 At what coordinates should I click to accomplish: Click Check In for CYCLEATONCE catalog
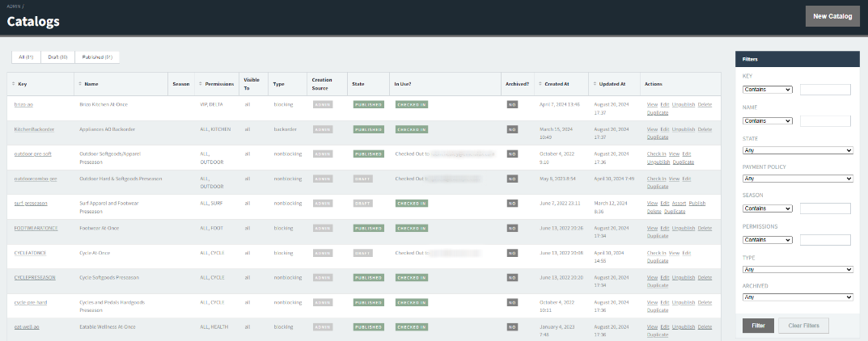[x=657, y=253]
